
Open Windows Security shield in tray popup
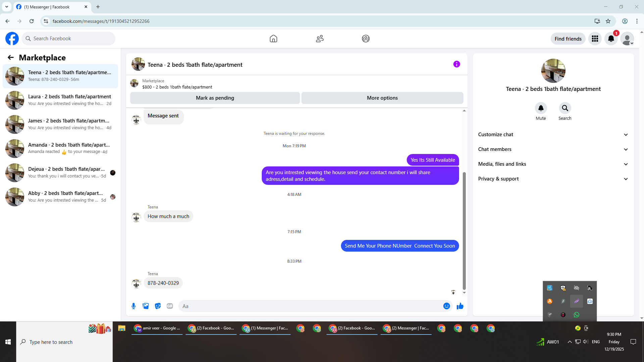click(563, 288)
